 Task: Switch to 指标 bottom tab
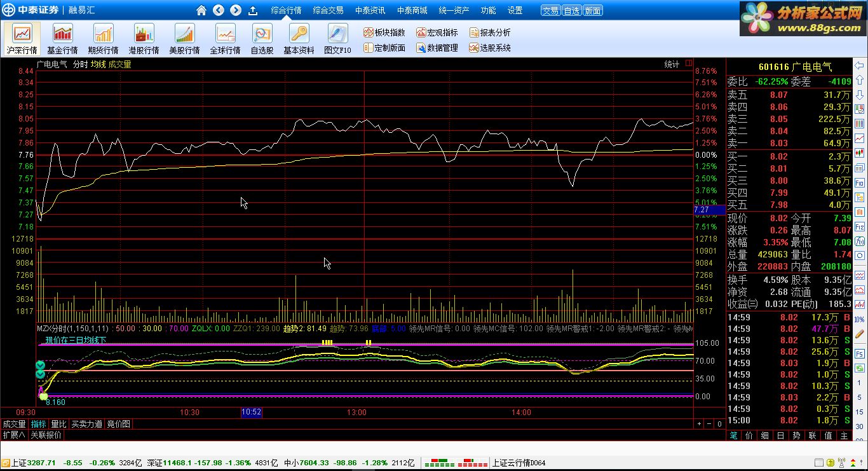39,424
